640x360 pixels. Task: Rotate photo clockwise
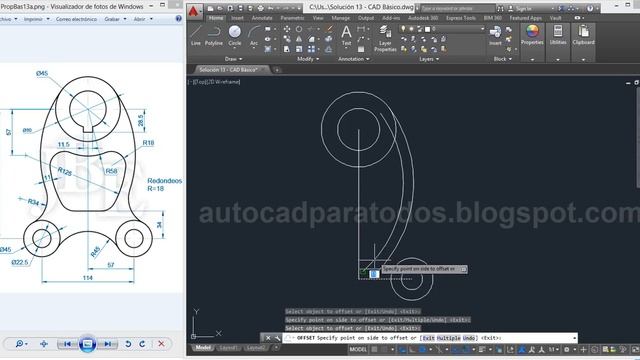click(142, 344)
